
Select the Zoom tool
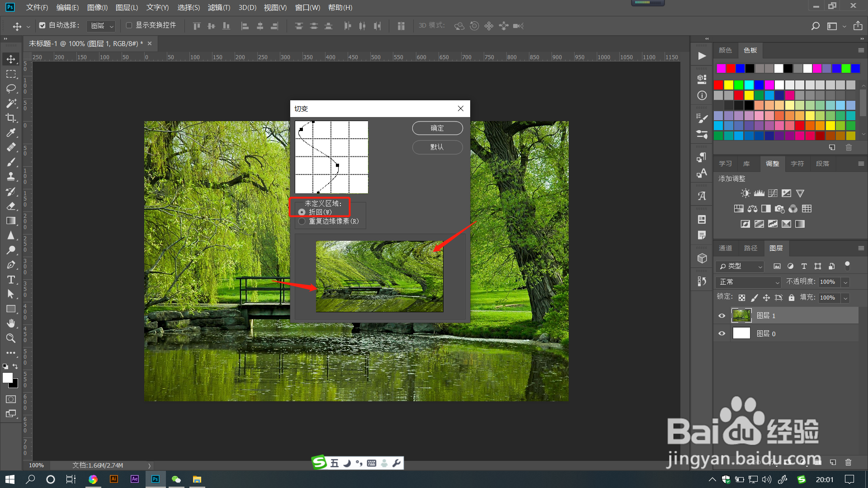pos(11,338)
